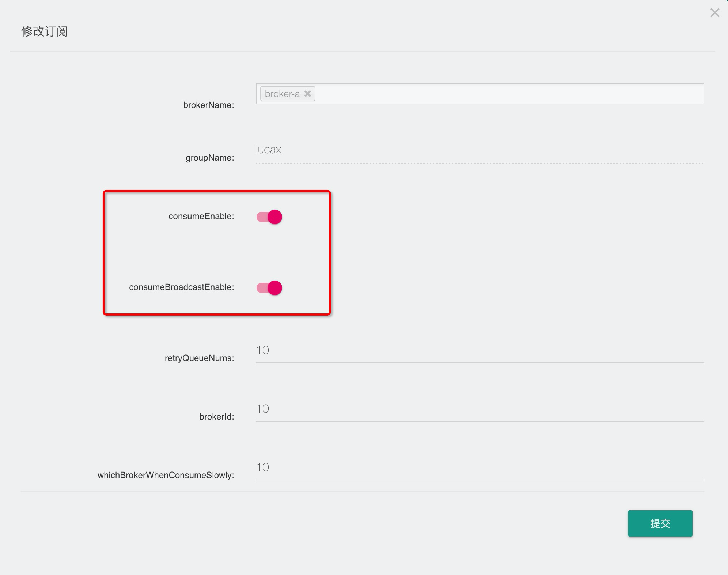
Task: Close the modify subscription dialog
Action: (715, 13)
